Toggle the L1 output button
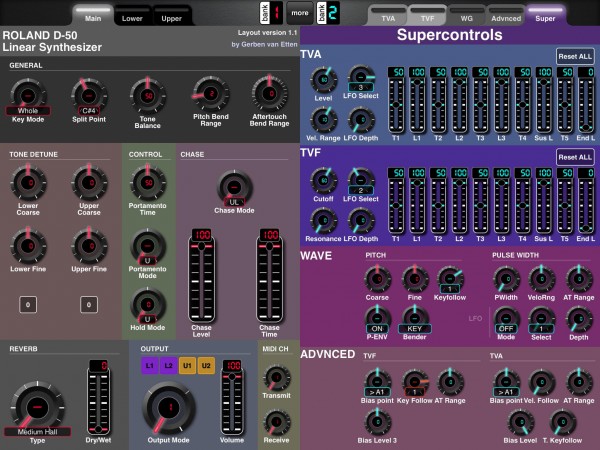600x450 pixels. coord(150,365)
